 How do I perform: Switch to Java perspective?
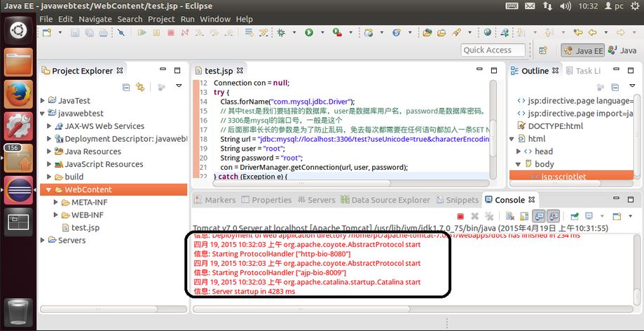coord(622,50)
